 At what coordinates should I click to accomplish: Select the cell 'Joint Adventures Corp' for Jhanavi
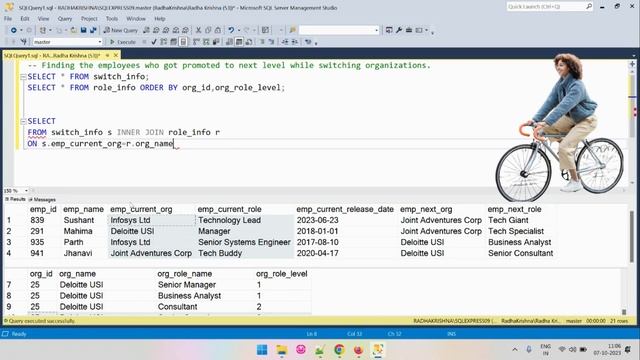coord(151,253)
